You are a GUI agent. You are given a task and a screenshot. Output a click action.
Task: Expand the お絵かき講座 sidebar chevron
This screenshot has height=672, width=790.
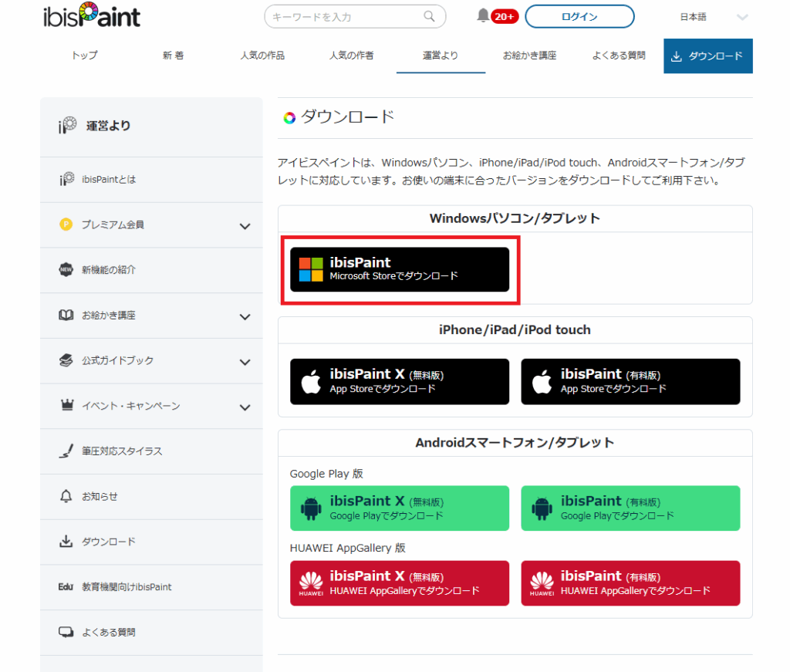tap(245, 317)
